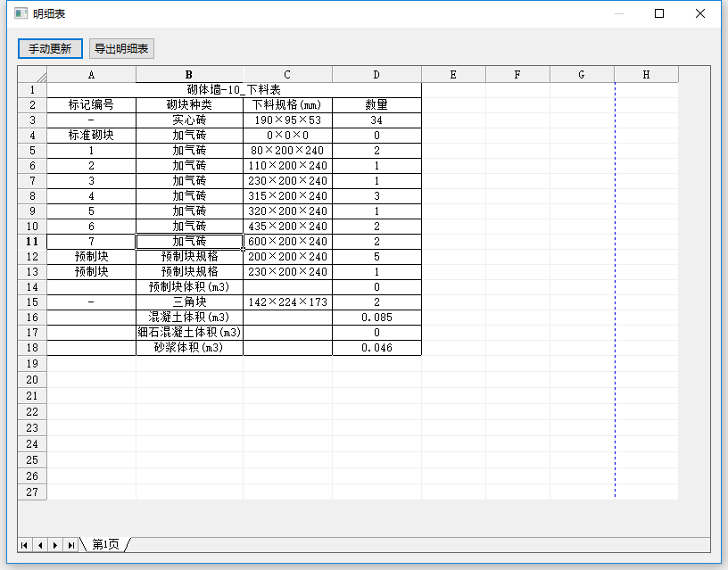Screen dimensions: 728x570
Task: Jump to last sheet arrow
Action: click(x=70, y=545)
